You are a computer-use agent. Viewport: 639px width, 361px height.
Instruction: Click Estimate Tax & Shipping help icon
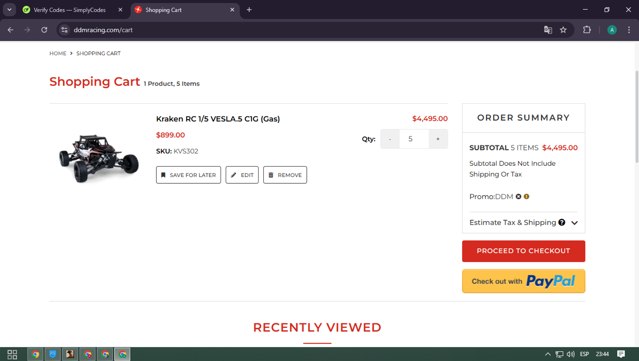click(562, 222)
